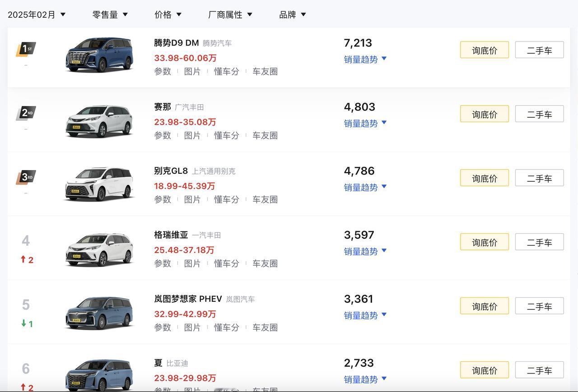Open the 价格 filter dropdown
Image resolution: width=578 pixels, height=392 pixels.
click(x=168, y=14)
